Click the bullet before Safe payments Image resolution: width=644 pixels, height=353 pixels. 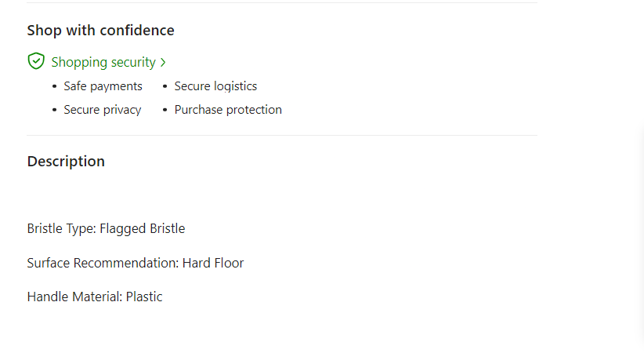click(x=54, y=87)
